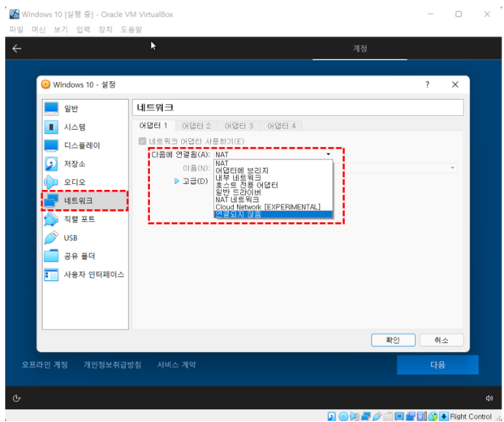Screen dimensions: 504x422
Task: Choose Cloud Network [EXPERIMENTAL] option
Action: coord(274,207)
